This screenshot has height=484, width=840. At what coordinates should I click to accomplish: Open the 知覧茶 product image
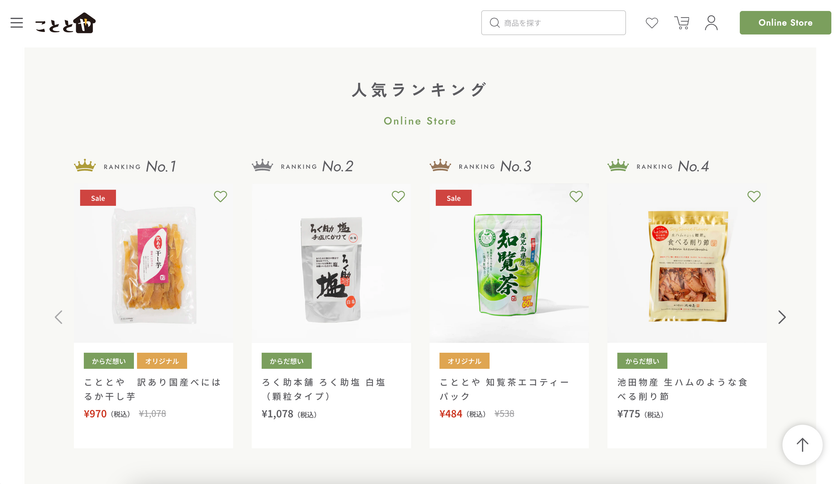[x=509, y=264]
